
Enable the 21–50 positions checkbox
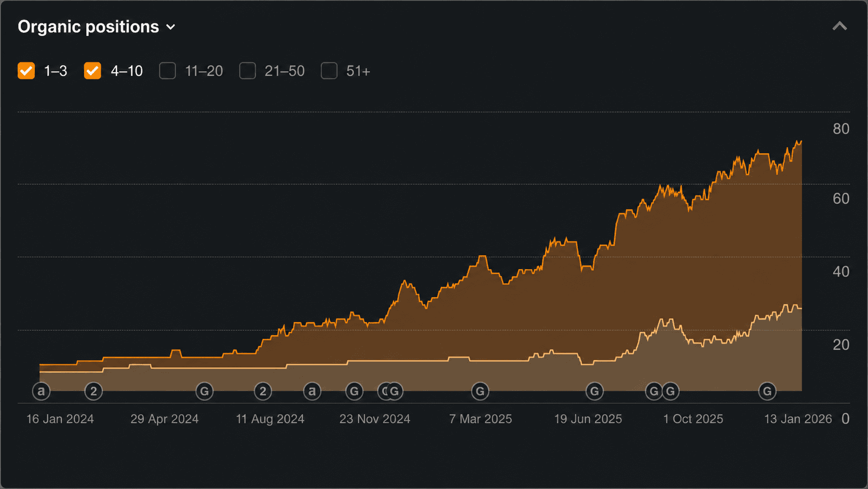248,71
